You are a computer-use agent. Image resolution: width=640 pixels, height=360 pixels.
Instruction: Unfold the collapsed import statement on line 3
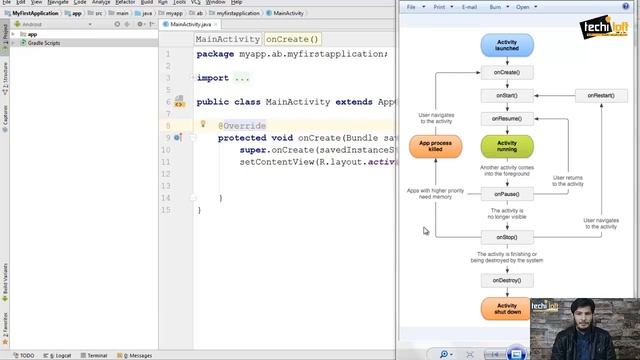pos(193,78)
